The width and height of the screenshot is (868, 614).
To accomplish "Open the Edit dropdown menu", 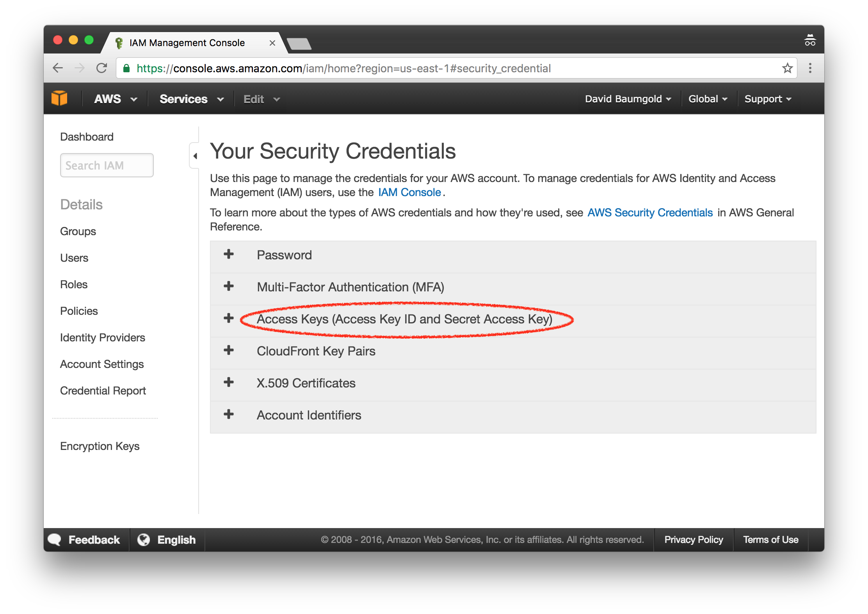I will click(262, 99).
